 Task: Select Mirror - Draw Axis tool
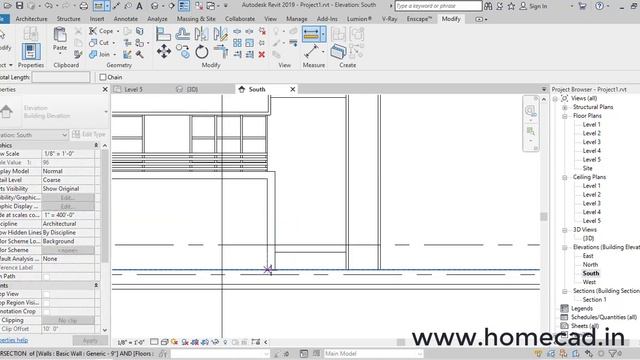(x=220, y=34)
